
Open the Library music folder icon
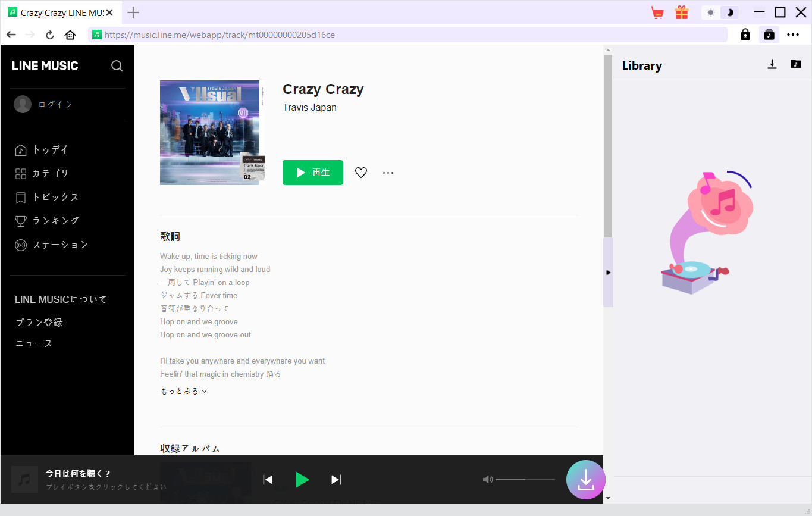(796, 64)
